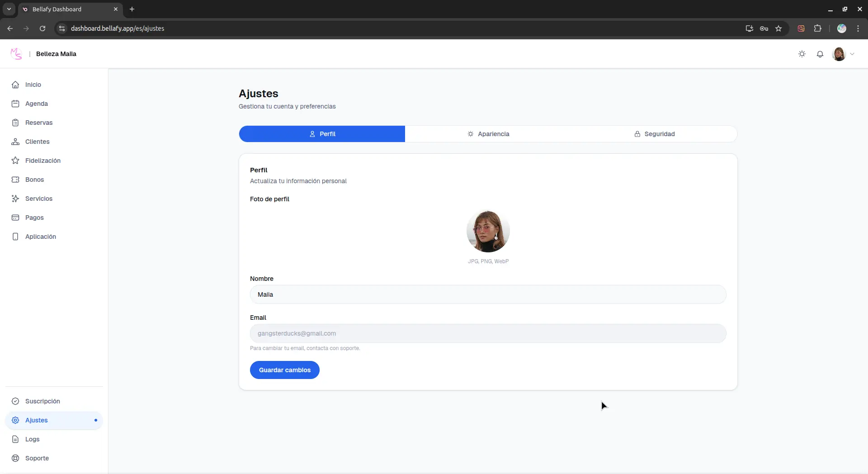Toggle the bookmark star in the address bar

(778, 28)
